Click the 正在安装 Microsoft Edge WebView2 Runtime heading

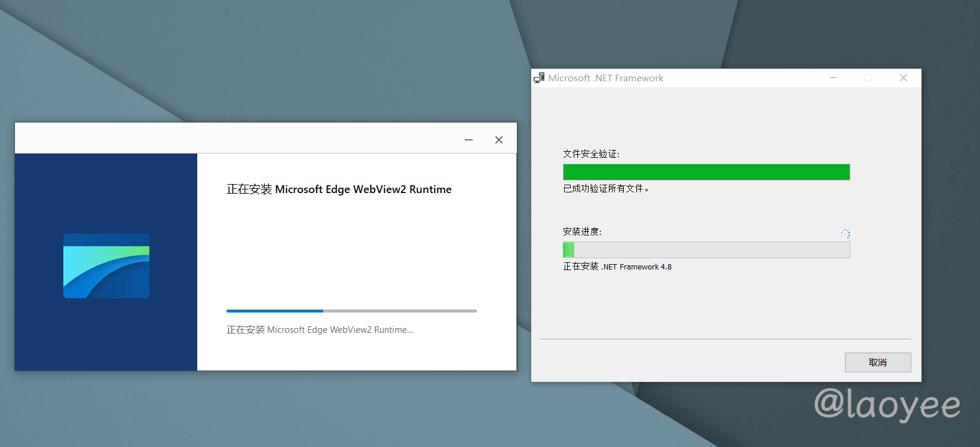339,189
